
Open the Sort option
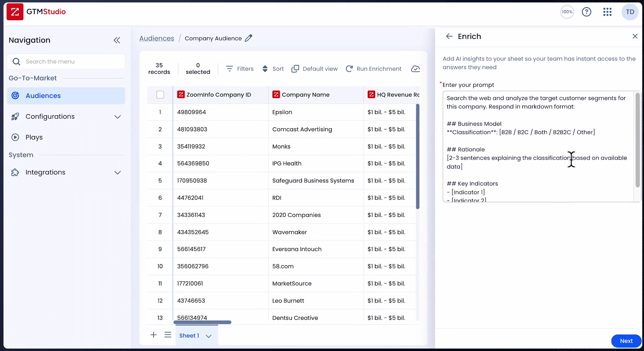pyautogui.click(x=273, y=69)
